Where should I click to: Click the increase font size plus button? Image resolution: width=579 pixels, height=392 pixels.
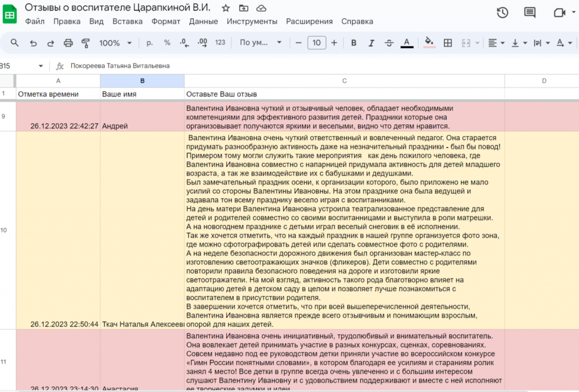[x=334, y=43]
